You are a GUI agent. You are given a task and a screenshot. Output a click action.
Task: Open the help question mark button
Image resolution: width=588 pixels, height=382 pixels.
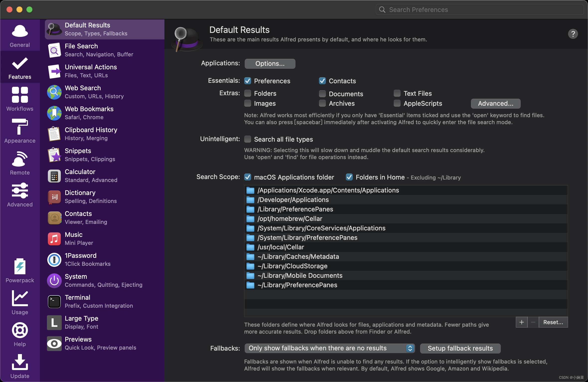(x=573, y=34)
